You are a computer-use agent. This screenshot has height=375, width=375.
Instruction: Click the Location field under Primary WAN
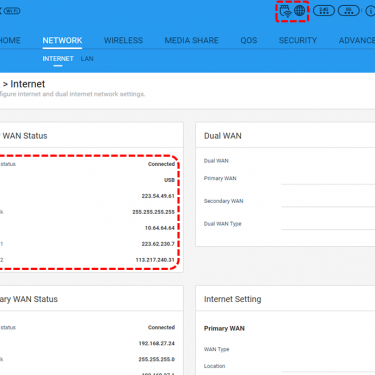point(328,366)
